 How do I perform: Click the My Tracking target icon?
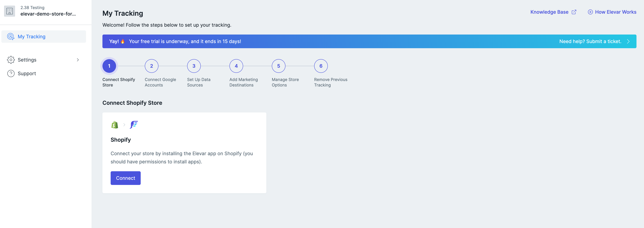pyautogui.click(x=11, y=37)
